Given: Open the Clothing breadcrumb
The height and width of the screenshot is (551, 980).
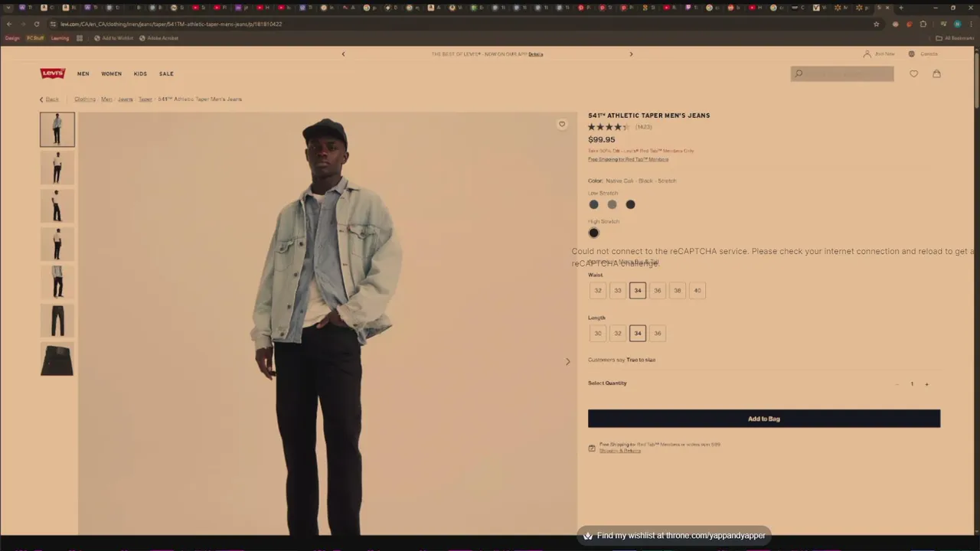Looking at the screenshot, I should click(x=85, y=99).
